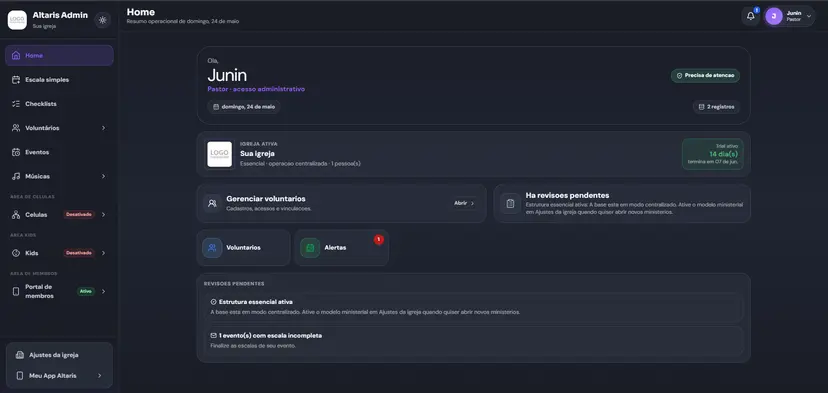The width and height of the screenshot is (828, 393).
Task: Click the Meu App Altaris phone icon
Action: pos(20,376)
